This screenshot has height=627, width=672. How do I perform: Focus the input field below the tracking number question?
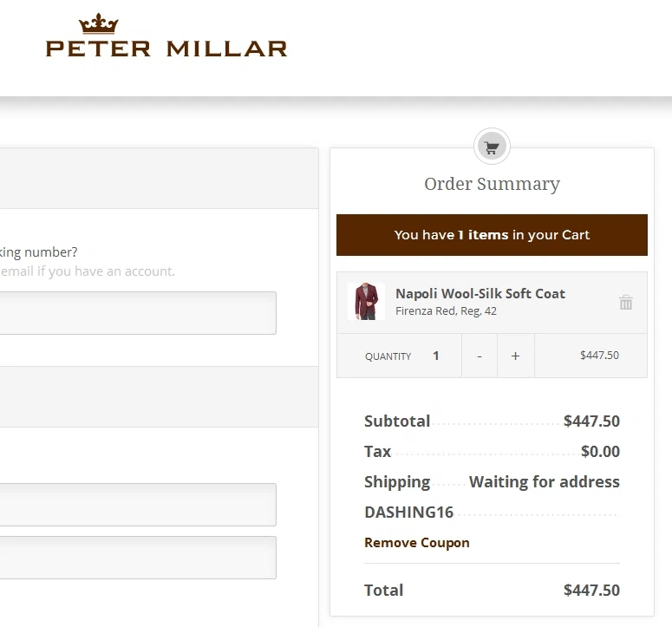click(x=138, y=313)
